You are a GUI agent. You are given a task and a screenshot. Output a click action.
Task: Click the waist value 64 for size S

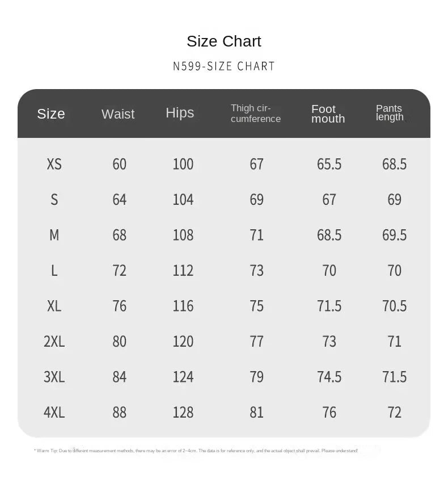pyautogui.click(x=119, y=200)
